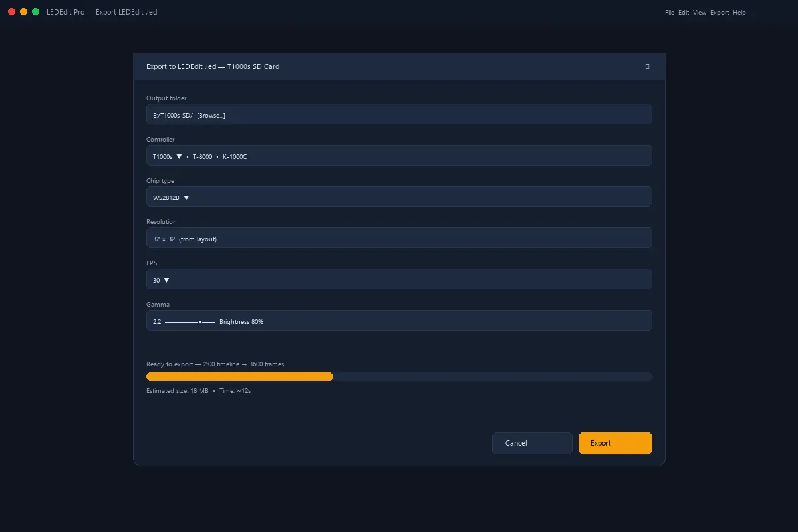Image resolution: width=798 pixels, height=532 pixels.
Task: Click the Estimated size 18 MB text
Action: [178, 391]
